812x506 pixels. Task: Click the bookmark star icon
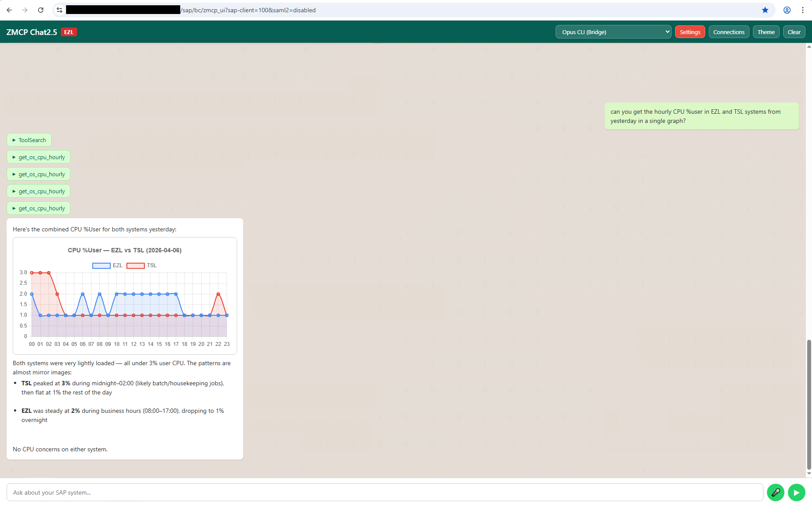(x=765, y=10)
